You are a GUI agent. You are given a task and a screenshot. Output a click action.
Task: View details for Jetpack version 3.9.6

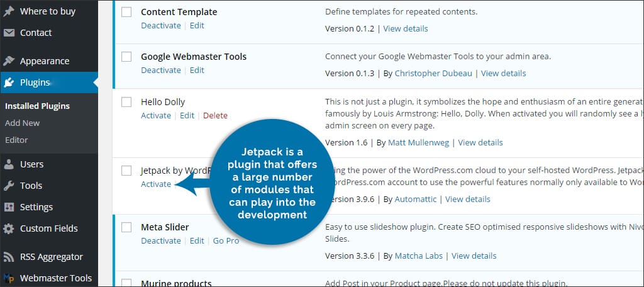tap(467, 199)
